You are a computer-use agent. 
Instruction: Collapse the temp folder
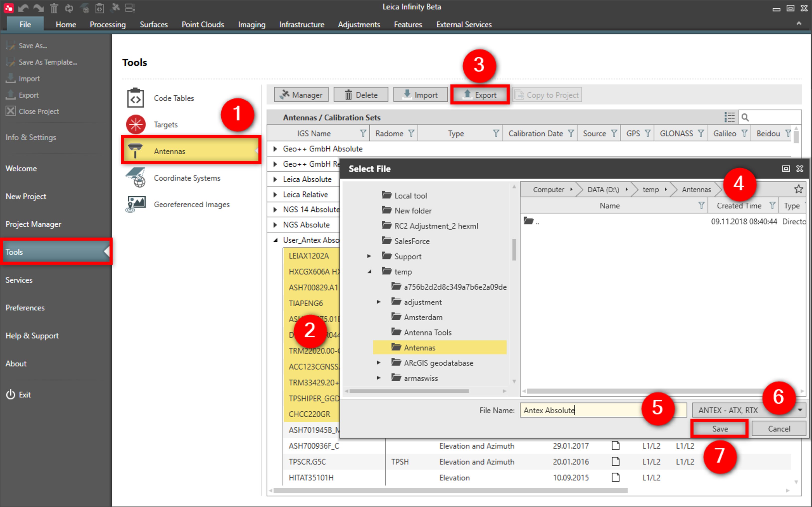[369, 272]
